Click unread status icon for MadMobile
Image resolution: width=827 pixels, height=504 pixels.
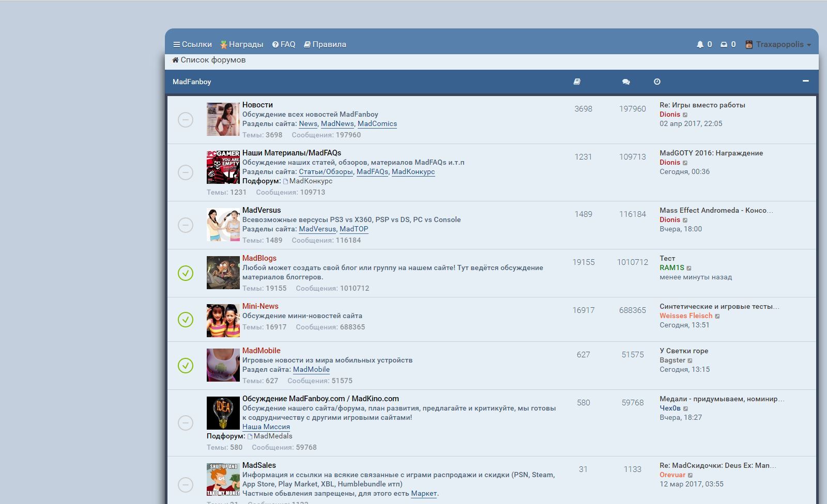(186, 366)
